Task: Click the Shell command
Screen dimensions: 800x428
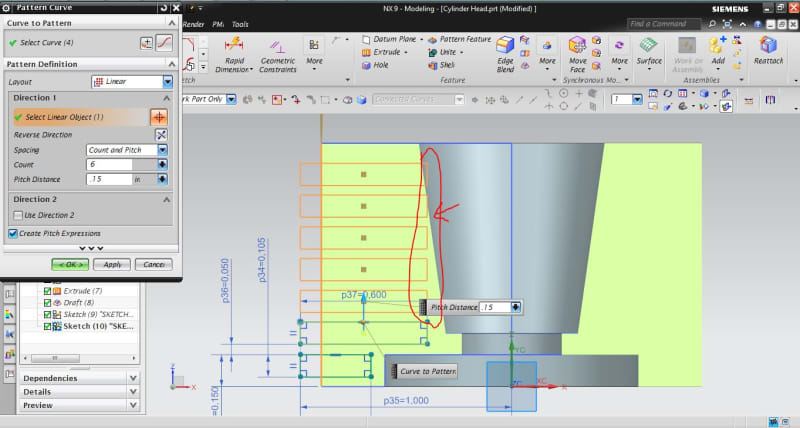Action: [441, 65]
